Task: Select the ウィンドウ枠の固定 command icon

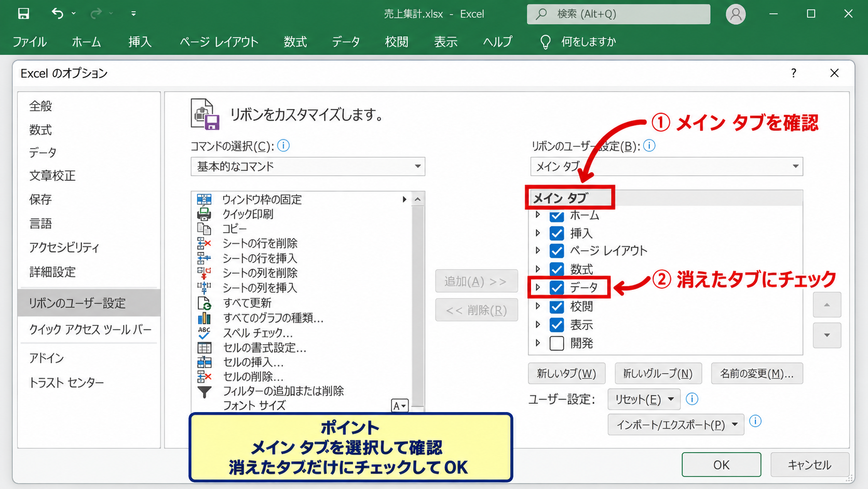Action: click(x=205, y=199)
